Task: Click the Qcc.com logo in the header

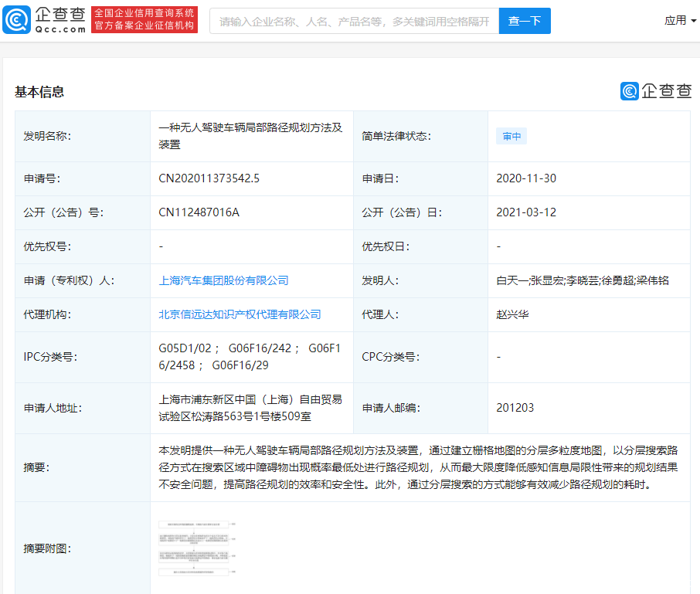Action: (44, 19)
